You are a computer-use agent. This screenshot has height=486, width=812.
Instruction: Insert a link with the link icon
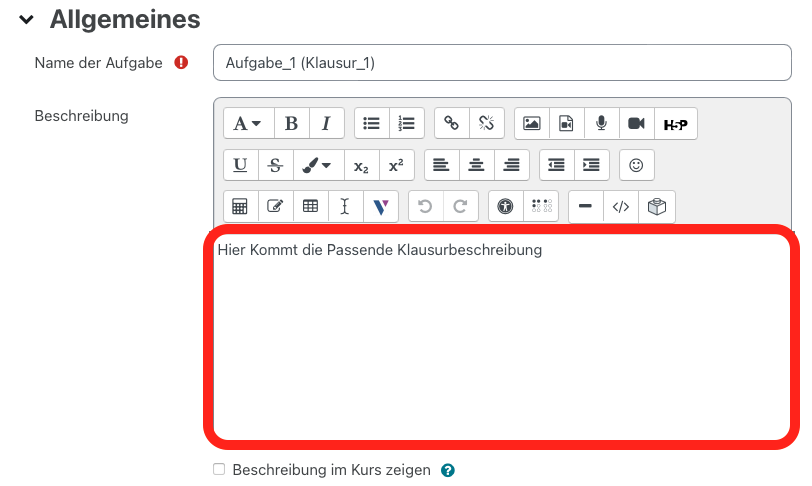[x=451, y=123]
